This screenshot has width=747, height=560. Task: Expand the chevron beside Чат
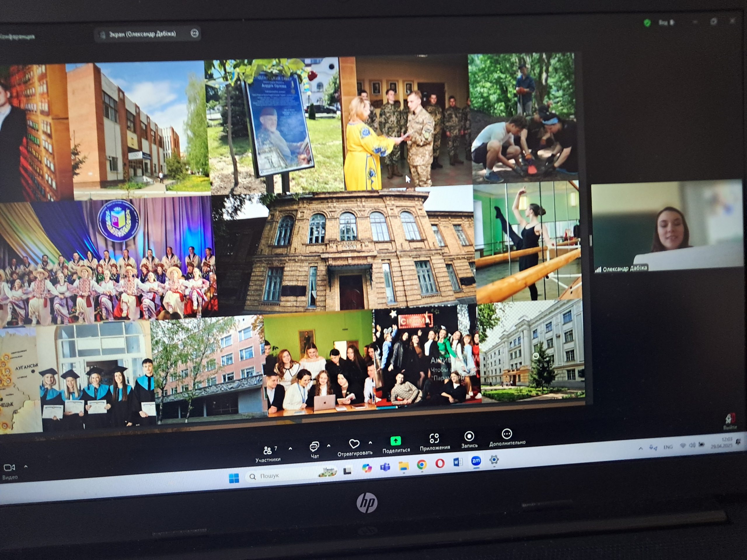pyautogui.click(x=329, y=446)
